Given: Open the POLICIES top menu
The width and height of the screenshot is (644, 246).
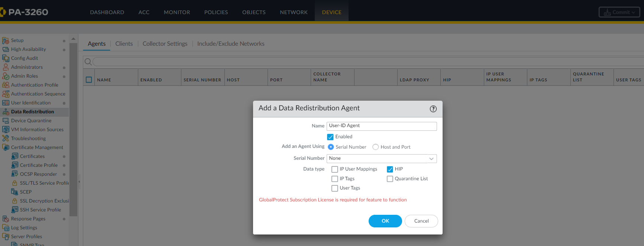Looking at the screenshot, I should click(x=216, y=12).
